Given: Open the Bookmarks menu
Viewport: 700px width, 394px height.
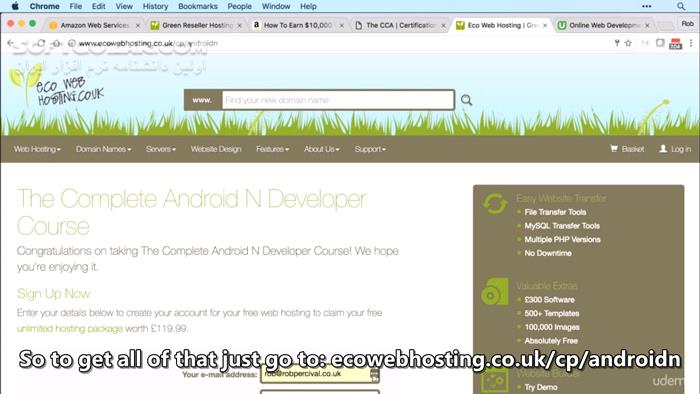Looking at the screenshot, I should (x=198, y=6).
